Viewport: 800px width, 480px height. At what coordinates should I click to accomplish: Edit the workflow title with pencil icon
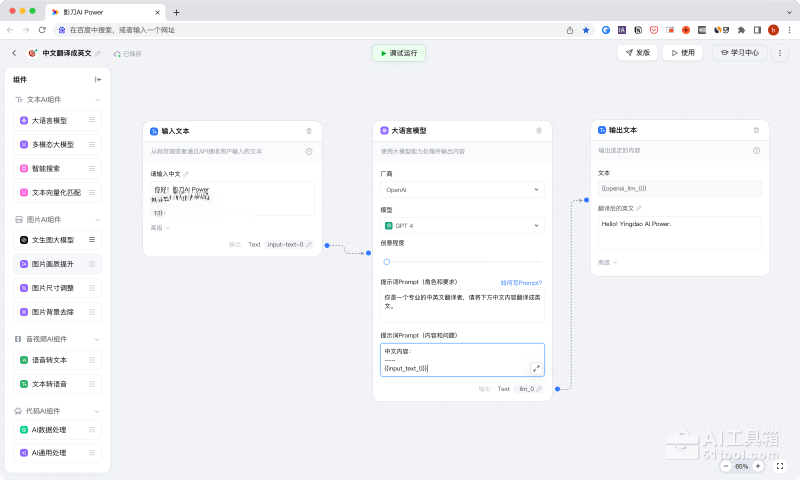pyautogui.click(x=97, y=53)
